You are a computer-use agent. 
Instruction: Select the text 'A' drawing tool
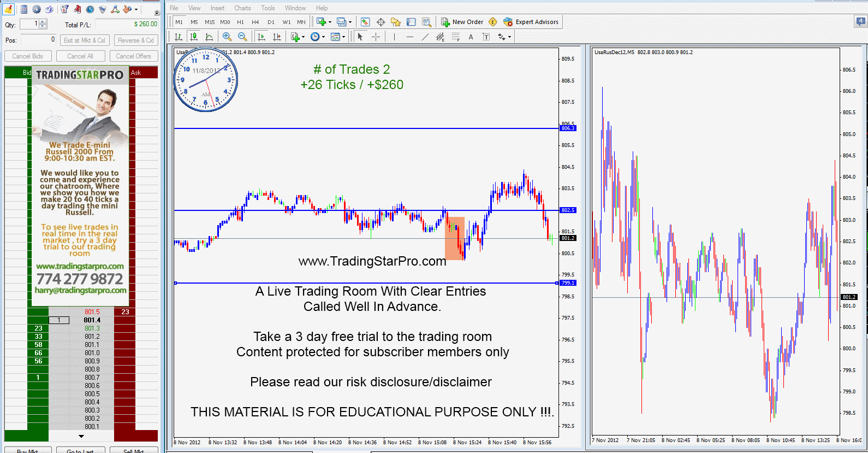471,37
